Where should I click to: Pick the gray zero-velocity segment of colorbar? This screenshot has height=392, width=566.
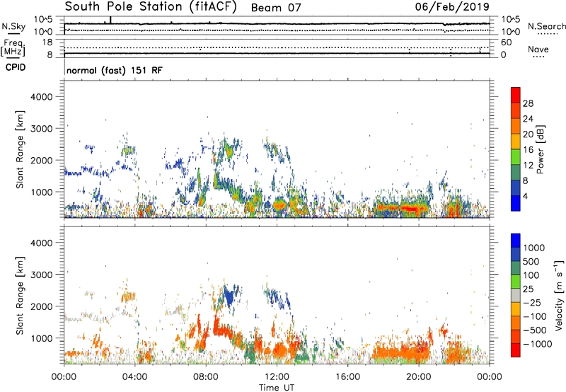(516, 295)
